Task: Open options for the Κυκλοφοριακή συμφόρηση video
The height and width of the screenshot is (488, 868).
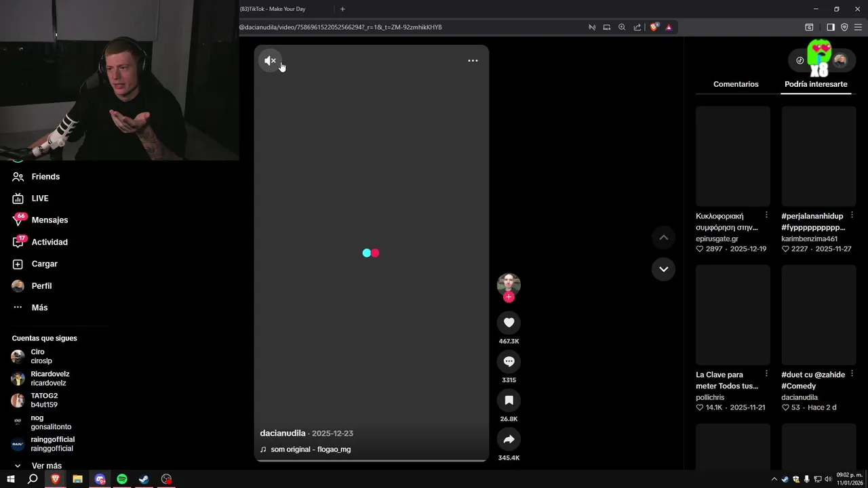Action: [x=766, y=215]
